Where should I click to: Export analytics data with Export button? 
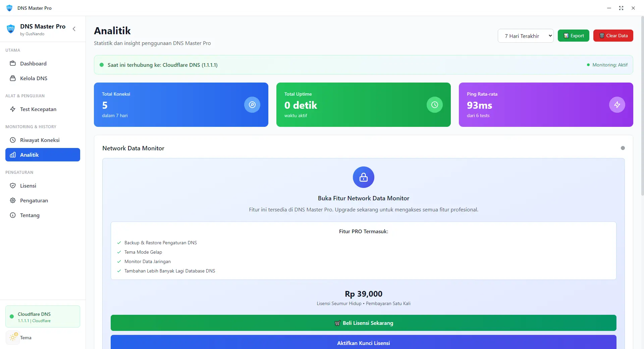pyautogui.click(x=574, y=36)
